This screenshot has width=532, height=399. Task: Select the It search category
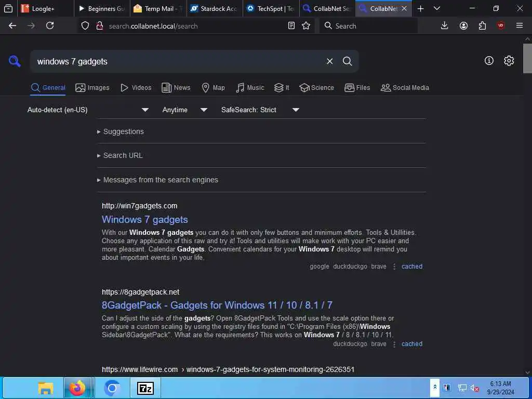282,88
